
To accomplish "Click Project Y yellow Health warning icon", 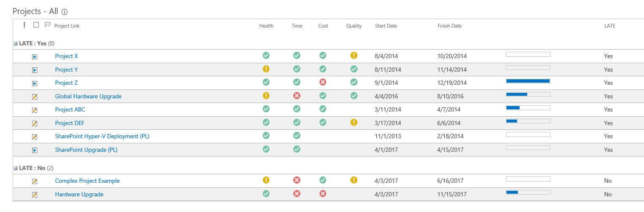I will pyautogui.click(x=266, y=69).
